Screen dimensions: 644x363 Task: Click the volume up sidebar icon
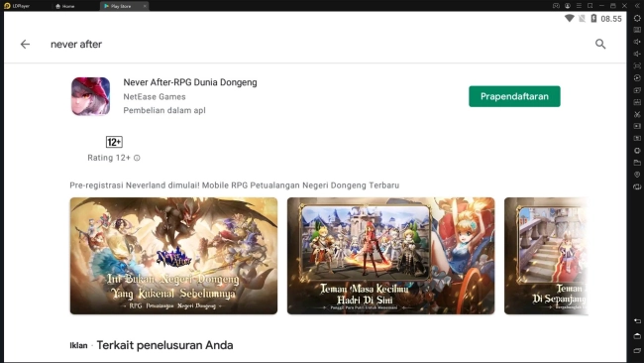click(637, 42)
